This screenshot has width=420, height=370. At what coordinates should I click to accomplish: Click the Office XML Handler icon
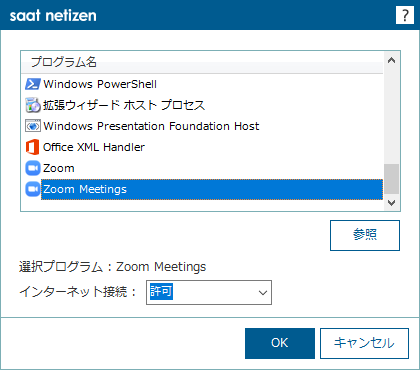point(33,147)
